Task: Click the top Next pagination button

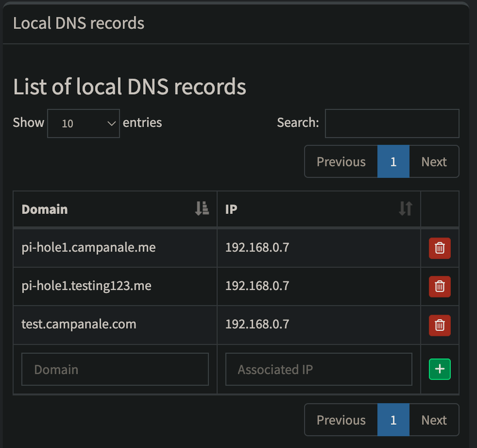Action: pyautogui.click(x=434, y=161)
